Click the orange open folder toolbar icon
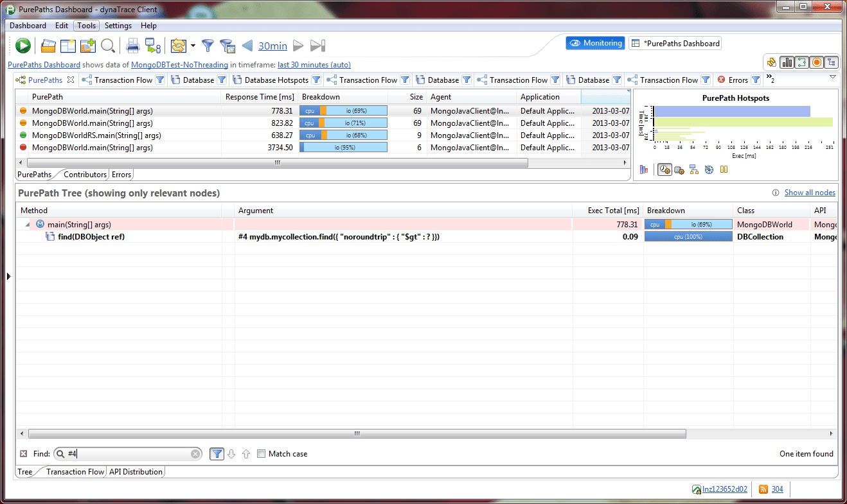 pos(48,46)
